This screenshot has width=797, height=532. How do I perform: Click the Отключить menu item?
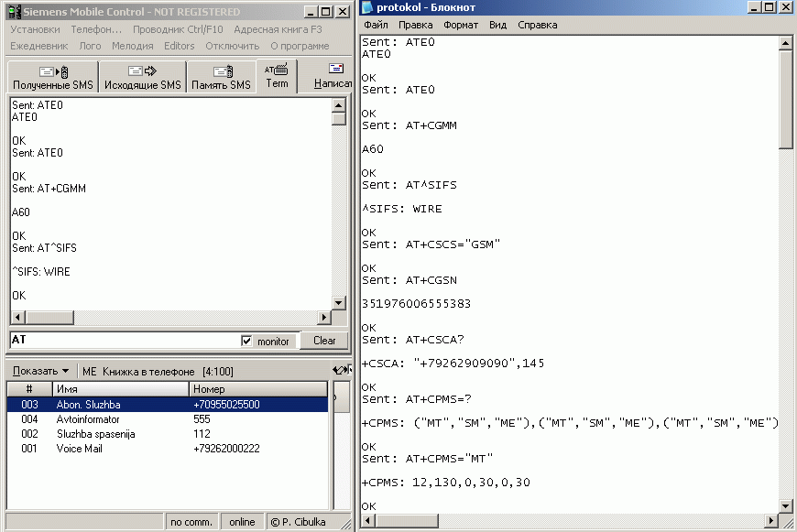click(x=233, y=46)
